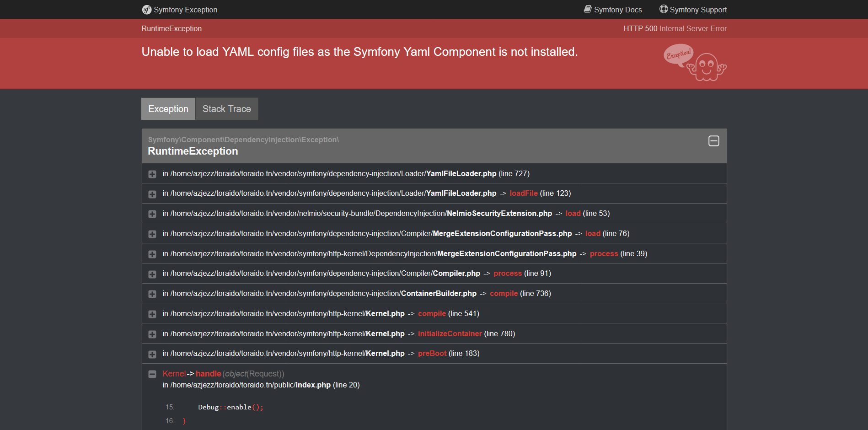Click the handle method name in Kernel trace
This screenshot has height=430, width=868.
point(209,374)
